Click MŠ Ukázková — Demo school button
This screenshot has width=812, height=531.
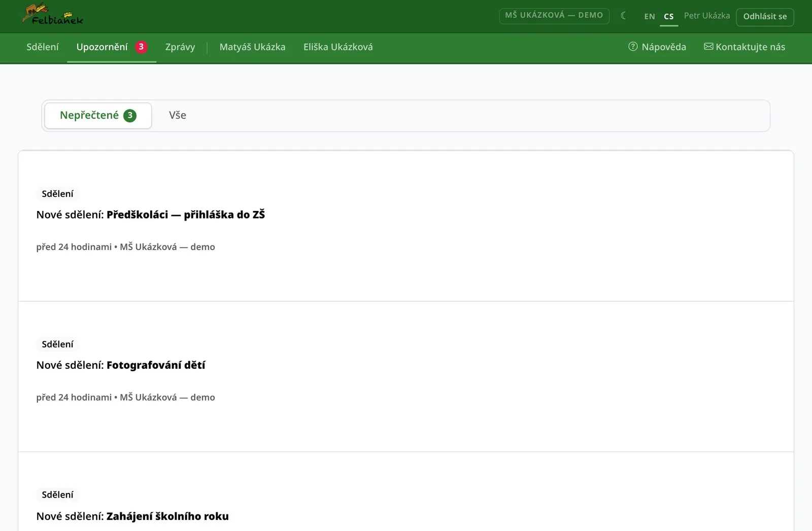[554, 16]
